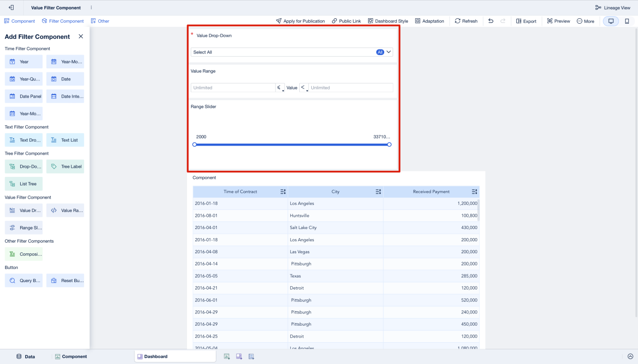Select the Dashboard bottom tab
638x364 pixels.
pyautogui.click(x=175, y=356)
